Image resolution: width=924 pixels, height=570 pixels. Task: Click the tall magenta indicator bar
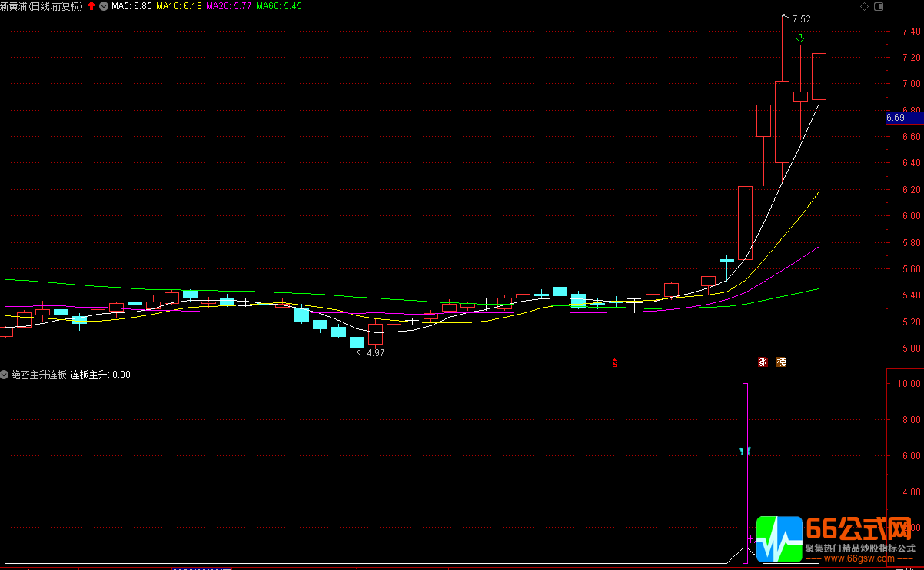click(x=745, y=472)
